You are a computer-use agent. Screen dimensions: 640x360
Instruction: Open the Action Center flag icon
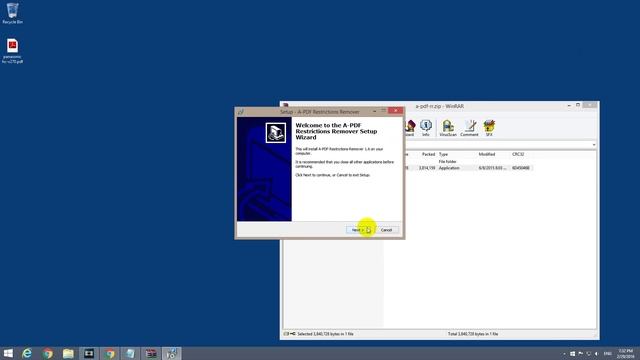(x=580, y=354)
